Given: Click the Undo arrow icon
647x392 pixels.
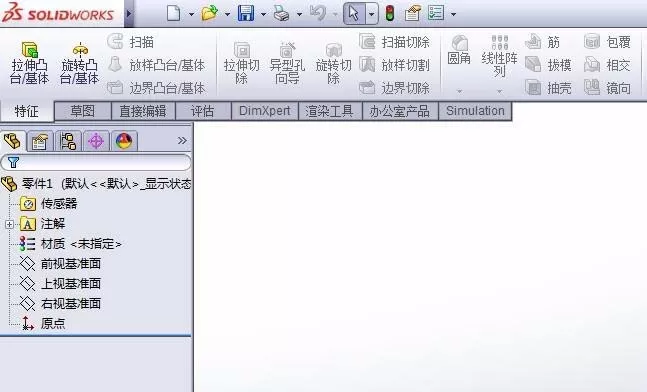Looking at the screenshot, I should (x=318, y=13).
